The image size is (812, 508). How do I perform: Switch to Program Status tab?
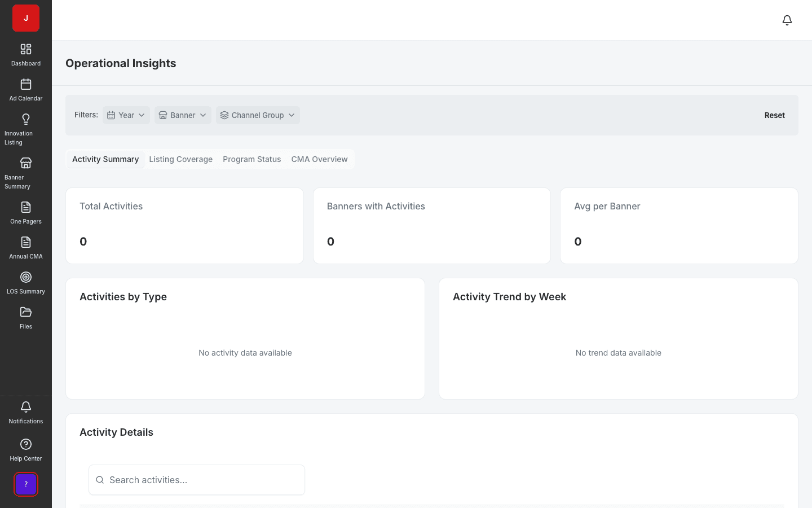click(x=252, y=159)
